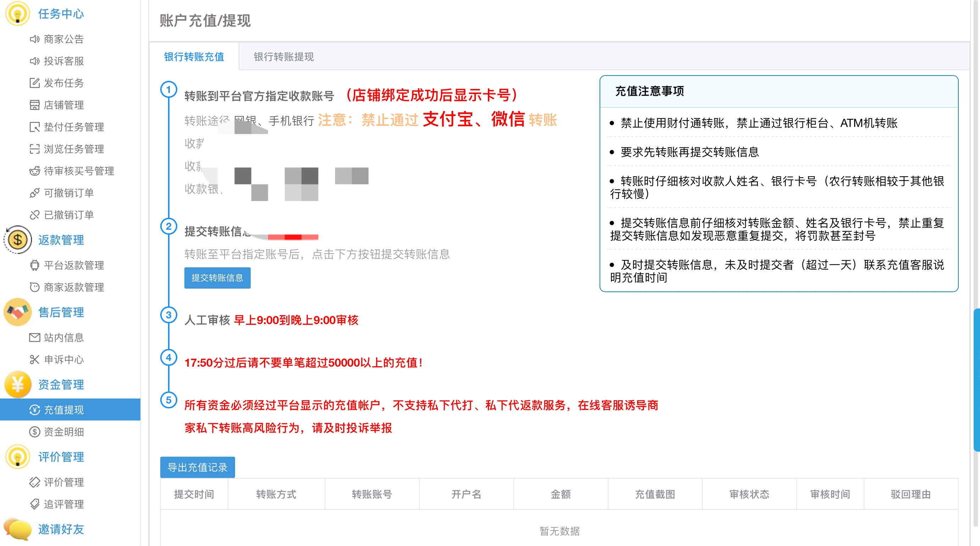Click the 账户充值/提现 page title

(205, 21)
